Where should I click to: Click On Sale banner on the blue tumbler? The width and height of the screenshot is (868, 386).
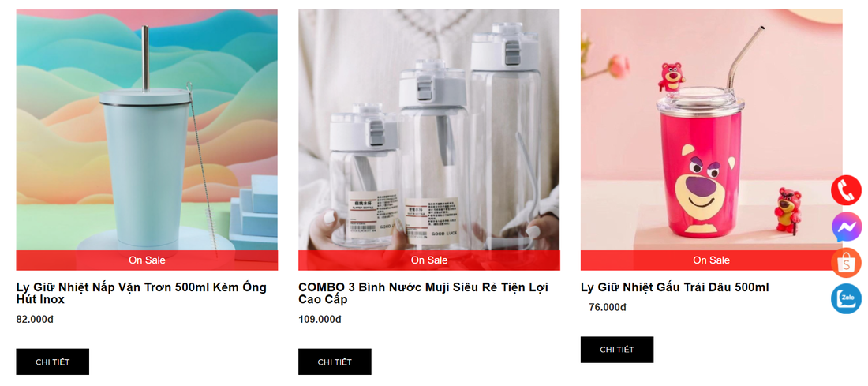click(147, 260)
